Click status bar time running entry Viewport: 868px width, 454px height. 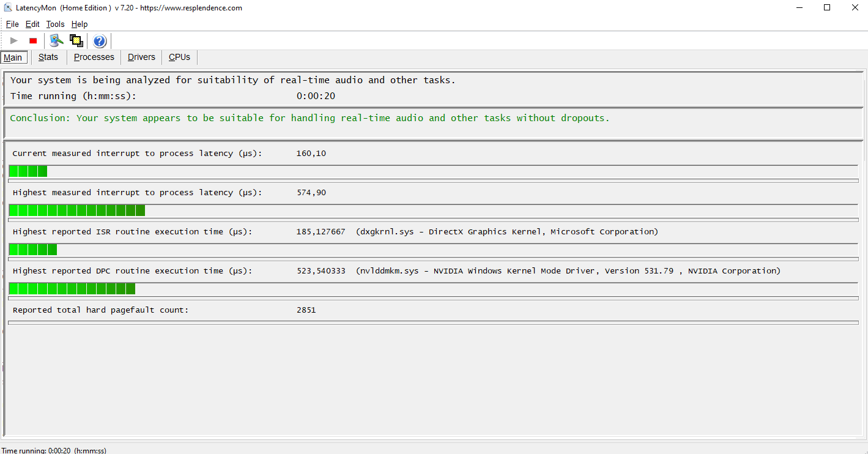(x=54, y=450)
